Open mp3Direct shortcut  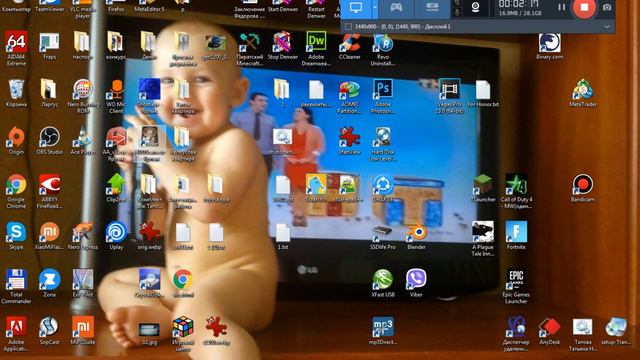[383, 331]
